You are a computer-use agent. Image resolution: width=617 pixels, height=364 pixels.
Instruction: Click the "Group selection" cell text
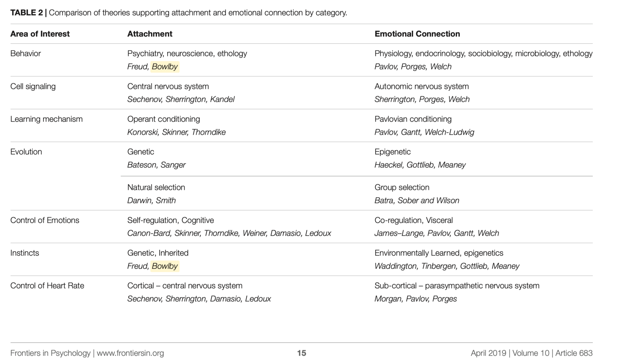(x=402, y=187)
